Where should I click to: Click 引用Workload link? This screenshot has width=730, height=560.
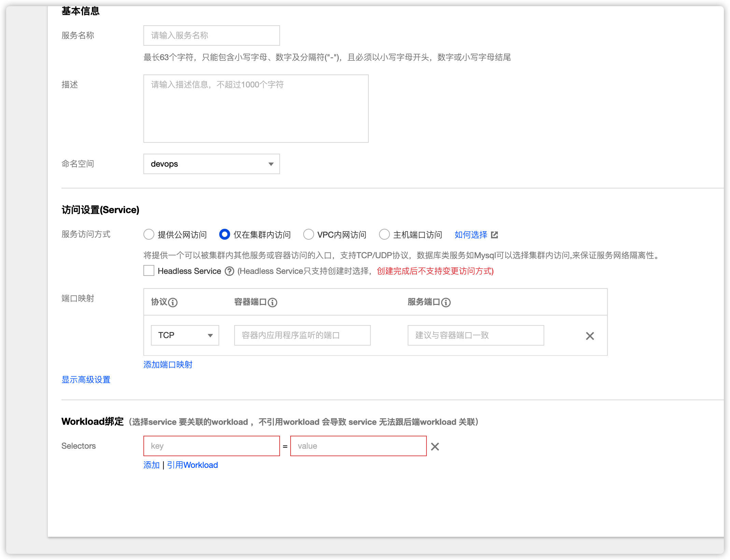click(192, 465)
